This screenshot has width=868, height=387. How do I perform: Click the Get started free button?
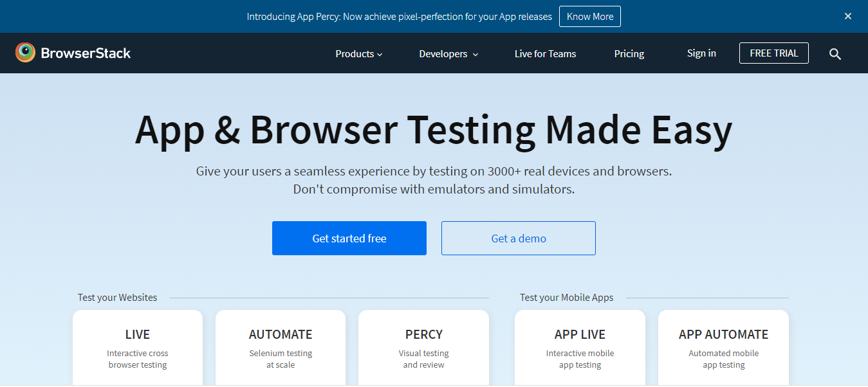coord(349,239)
